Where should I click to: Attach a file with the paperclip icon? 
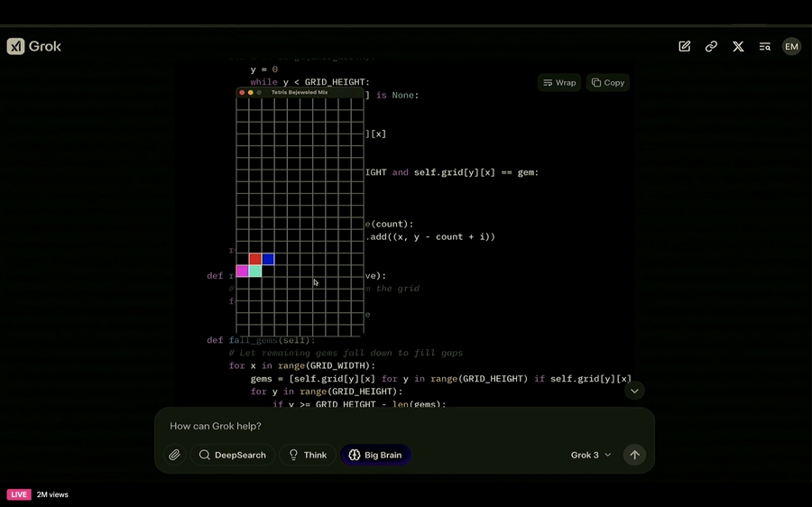(174, 455)
